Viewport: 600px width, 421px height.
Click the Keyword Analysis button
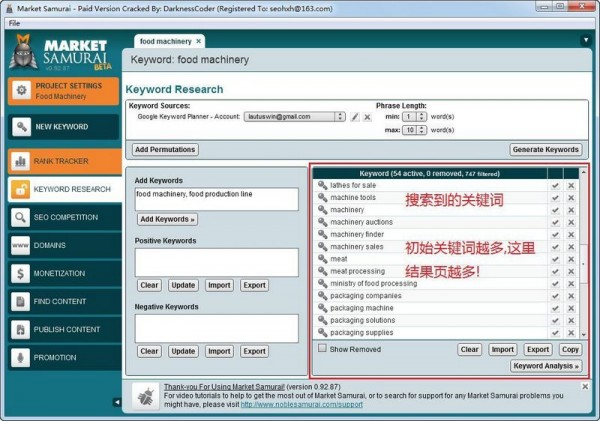pos(546,366)
